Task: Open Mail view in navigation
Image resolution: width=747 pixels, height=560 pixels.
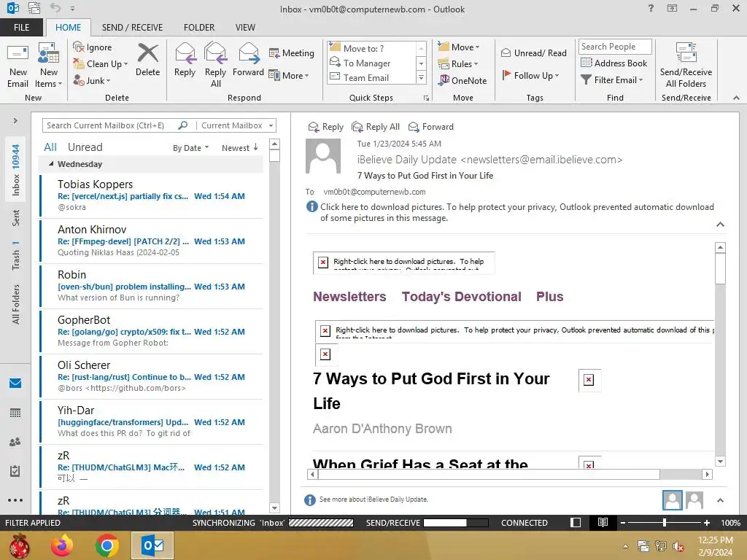Action: click(15, 383)
